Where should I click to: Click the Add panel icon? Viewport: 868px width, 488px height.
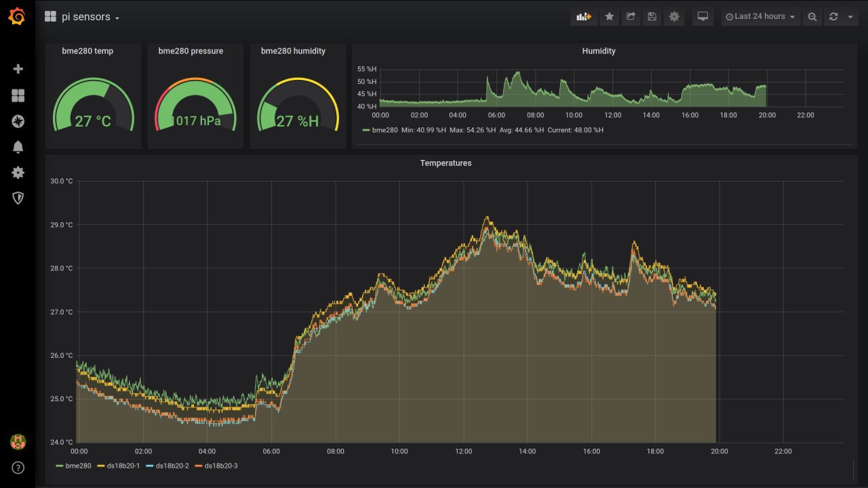tap(584, 17)
